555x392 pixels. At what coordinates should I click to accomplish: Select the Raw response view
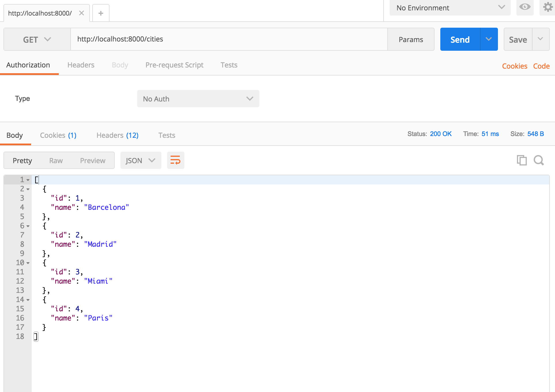point(56,161)
